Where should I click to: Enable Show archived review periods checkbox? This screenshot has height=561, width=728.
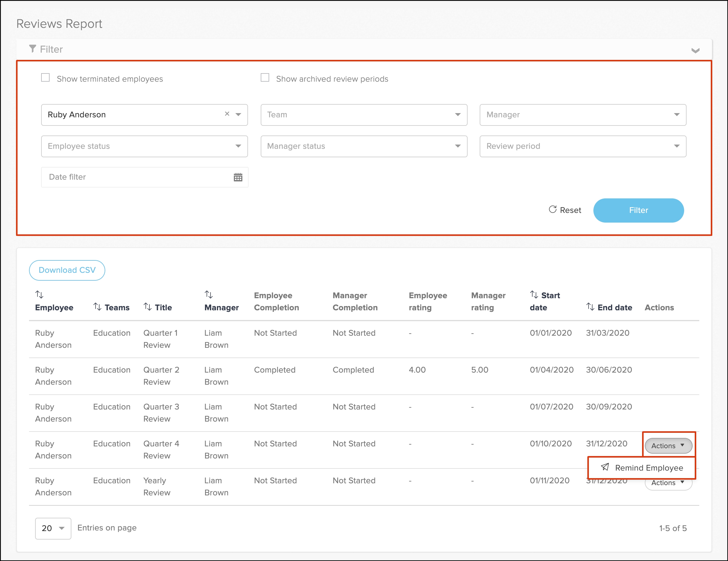(x=265, y=78)
